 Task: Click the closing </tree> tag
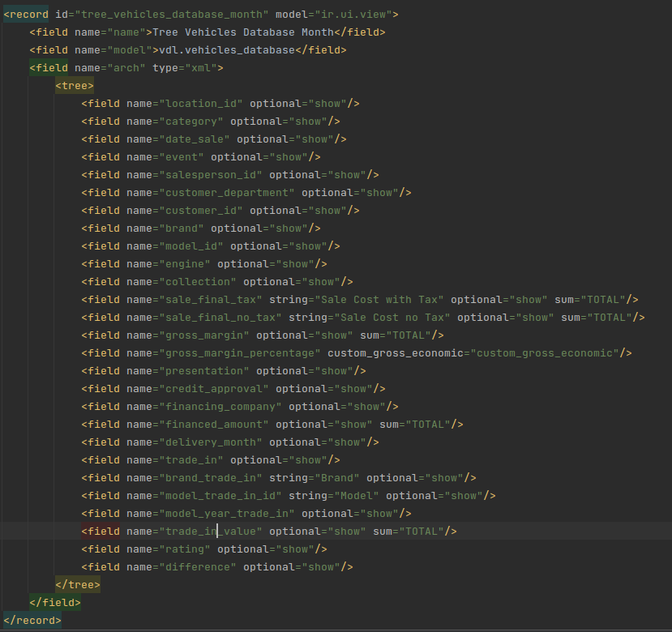pos(78,585)
